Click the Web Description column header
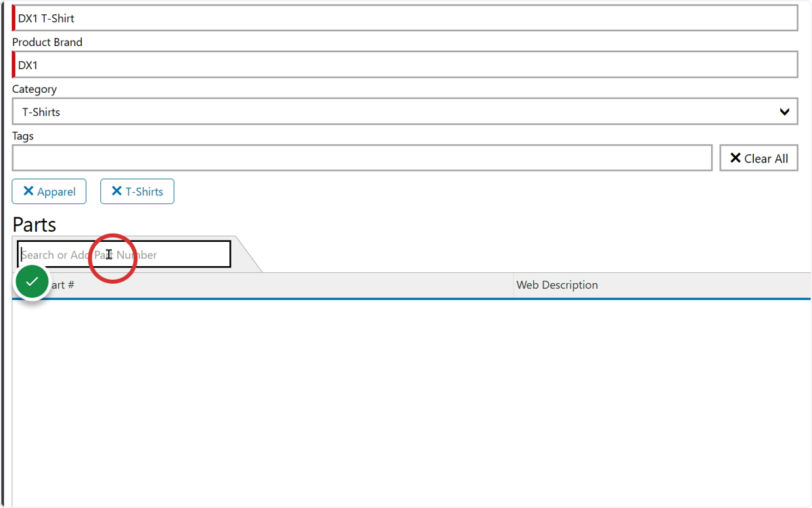Screen dimensions: 812x508 pos(662,285)
